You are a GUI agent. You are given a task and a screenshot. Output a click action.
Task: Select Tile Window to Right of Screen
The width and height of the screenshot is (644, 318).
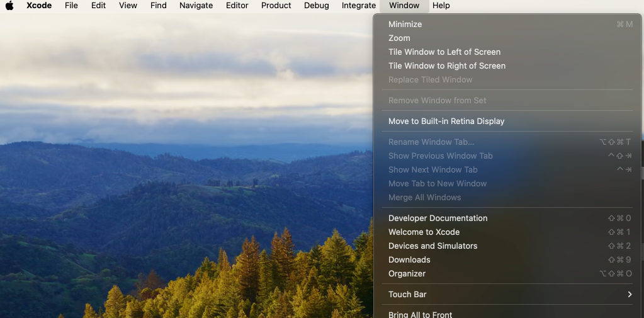point(446,66)
